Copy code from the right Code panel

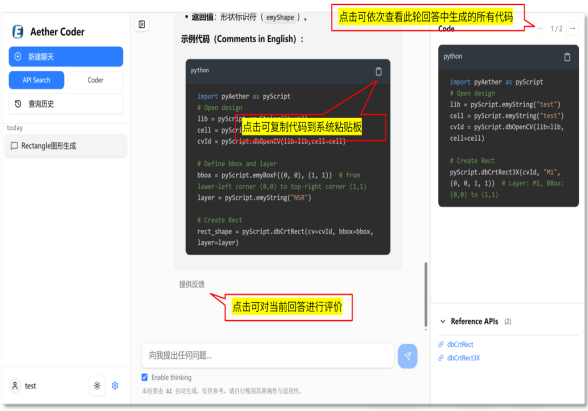point(567,57)
